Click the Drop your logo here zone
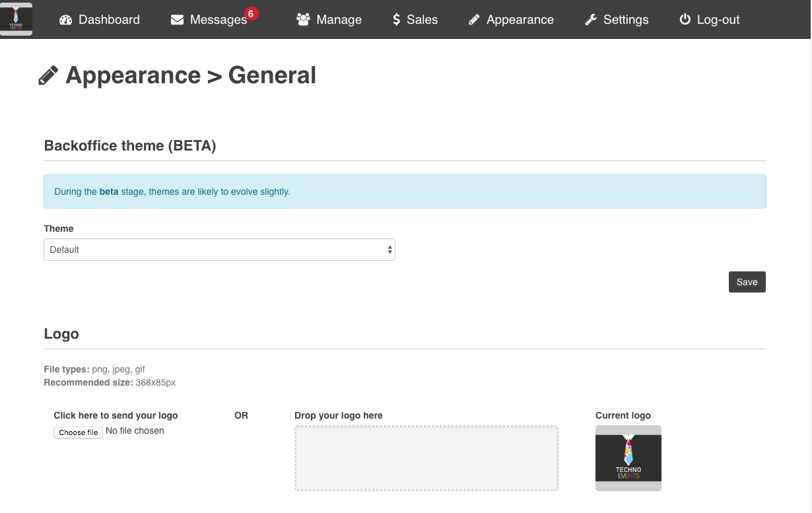This screenshot has width=812, height=513. pyautogui.click(x=426, y=458)
